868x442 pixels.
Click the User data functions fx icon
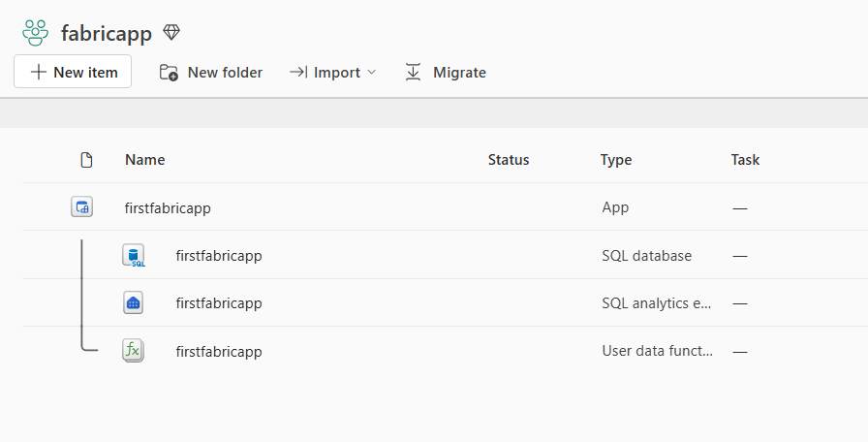click(133, 351)
